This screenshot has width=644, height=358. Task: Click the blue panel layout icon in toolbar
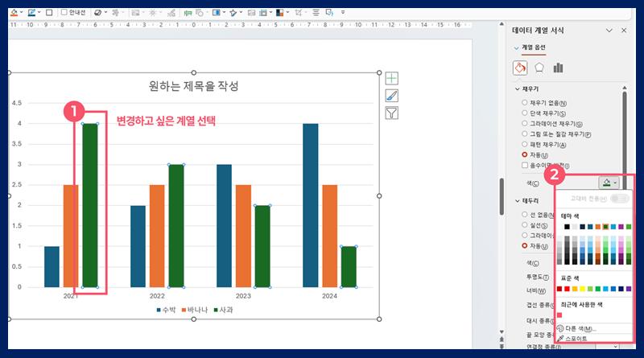[216, 13]
